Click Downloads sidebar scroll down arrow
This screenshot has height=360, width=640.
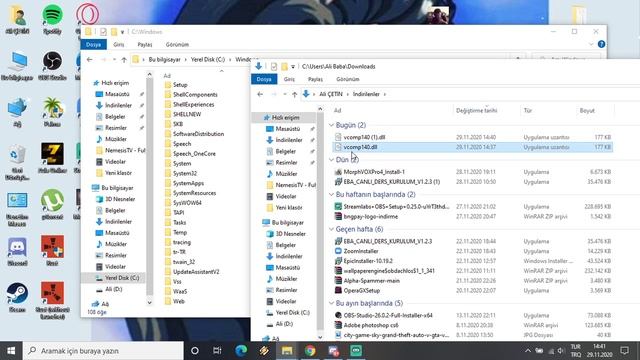click(x=320, y=337)
